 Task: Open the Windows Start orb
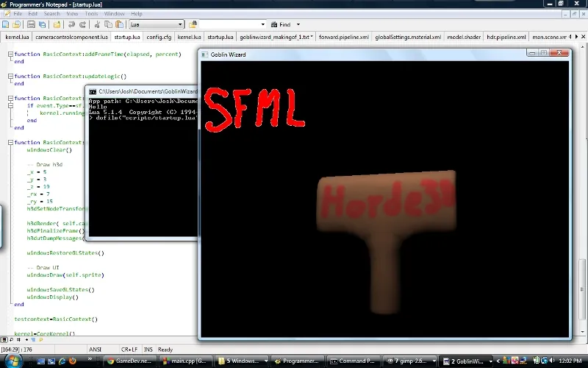(x=12, y=361)
